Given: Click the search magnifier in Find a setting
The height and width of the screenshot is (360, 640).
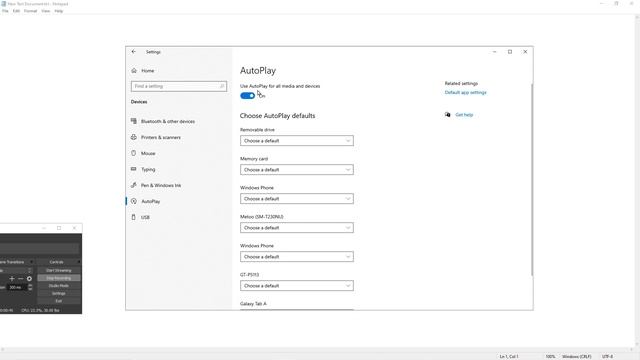Looking at the screenshot, I should 222,86.
